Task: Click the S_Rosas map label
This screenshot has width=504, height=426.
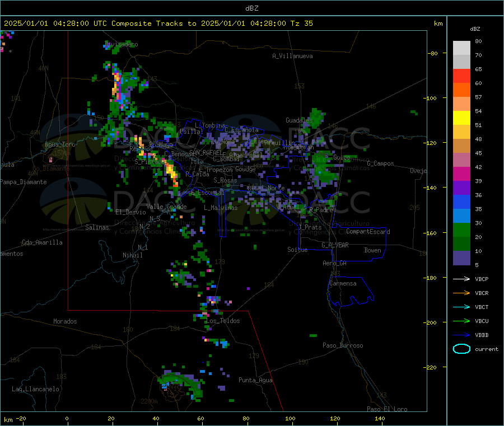Action: click(225, 180)
